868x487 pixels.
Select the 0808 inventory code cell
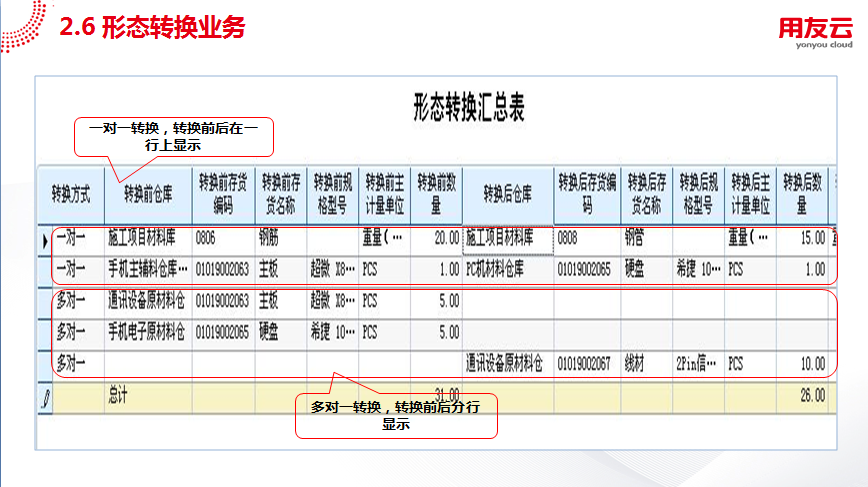tap(587, 239)
